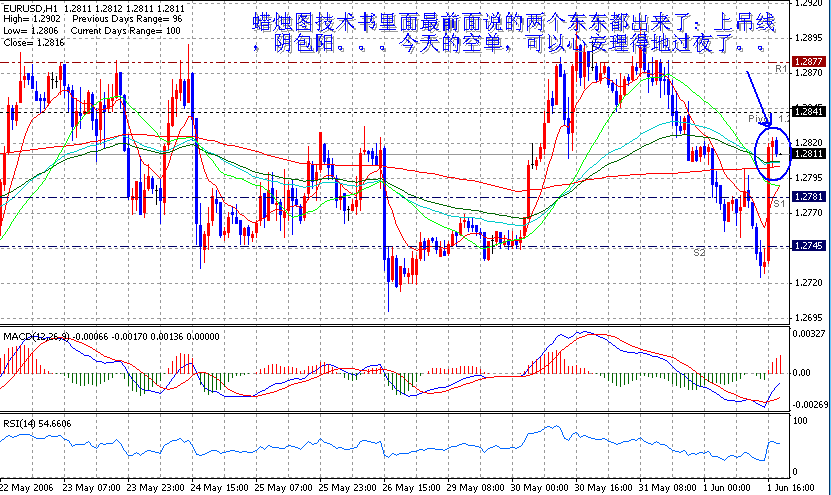Select the blue Chinese annotation starting '蜡烛图技术书'
The width and height of the screenshot is (831, 495).
[x=513, y=32]
